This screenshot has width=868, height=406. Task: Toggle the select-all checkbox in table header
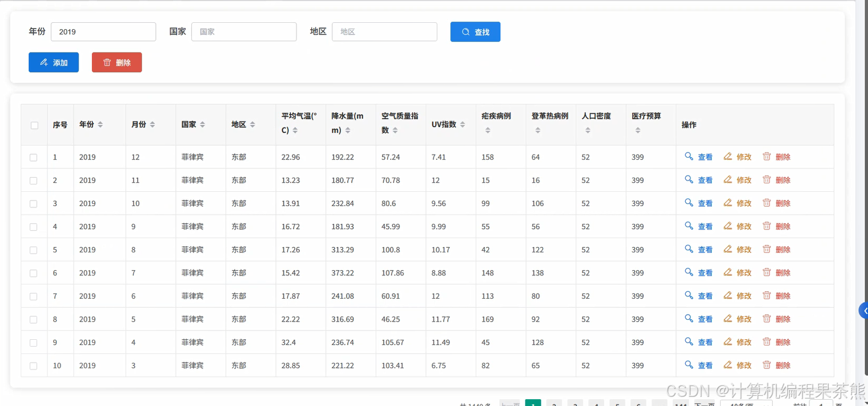coord(34,125)
